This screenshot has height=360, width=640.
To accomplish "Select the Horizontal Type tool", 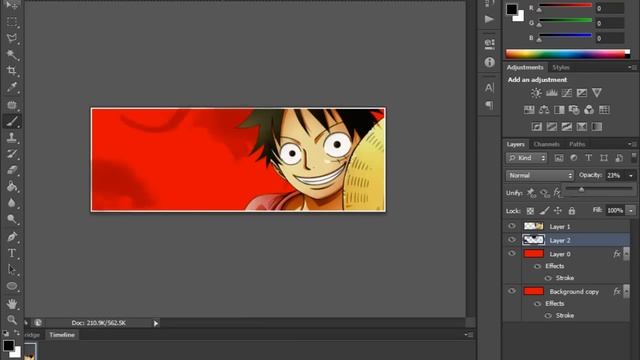I will 11,253.
